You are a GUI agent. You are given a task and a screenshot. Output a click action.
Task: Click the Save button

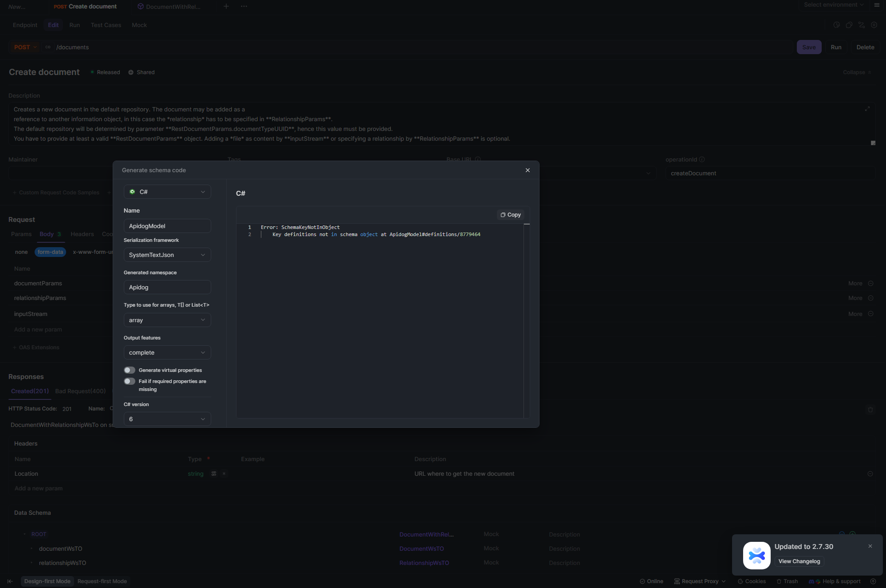tap(809, 47)
